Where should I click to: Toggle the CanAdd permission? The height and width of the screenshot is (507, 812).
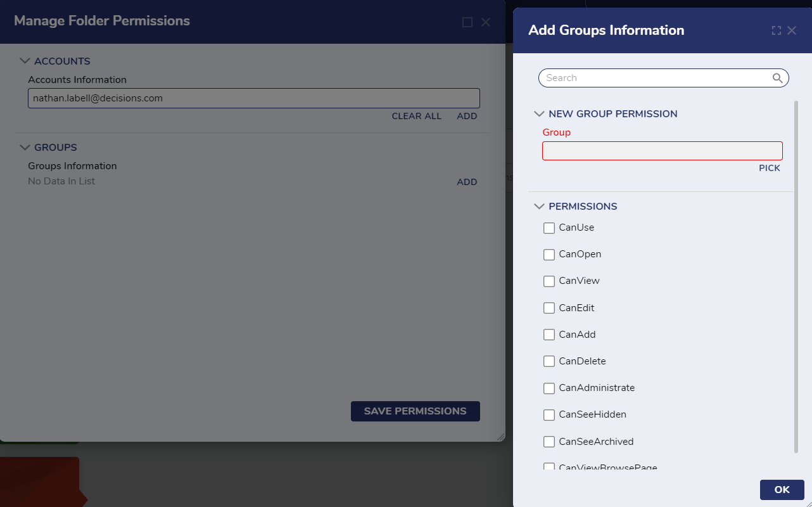pyautogui.click(x=549, y=335)
